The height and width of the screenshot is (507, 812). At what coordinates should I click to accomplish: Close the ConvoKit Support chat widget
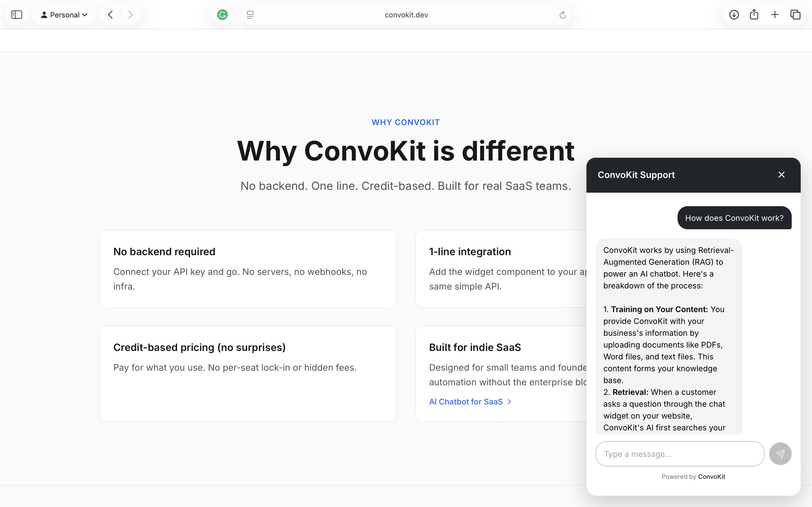(781, 174)
